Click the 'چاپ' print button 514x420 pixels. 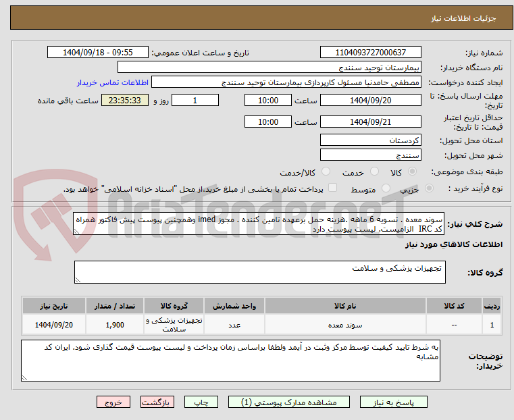[201, 402]
